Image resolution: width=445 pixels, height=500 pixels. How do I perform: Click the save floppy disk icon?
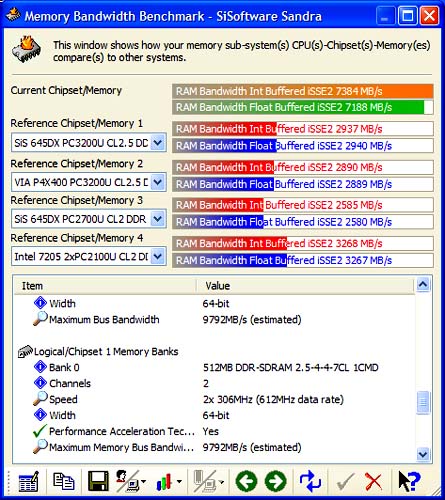pos(98,481)
